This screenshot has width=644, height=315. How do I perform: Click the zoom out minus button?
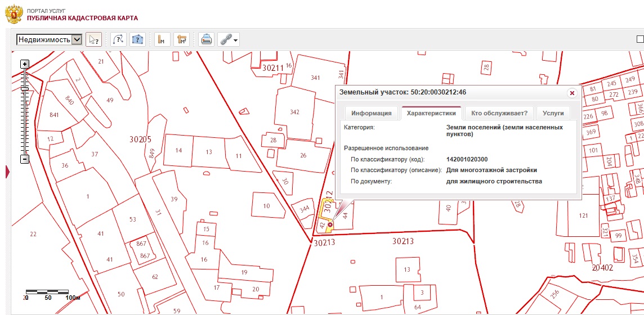[25, 159]
